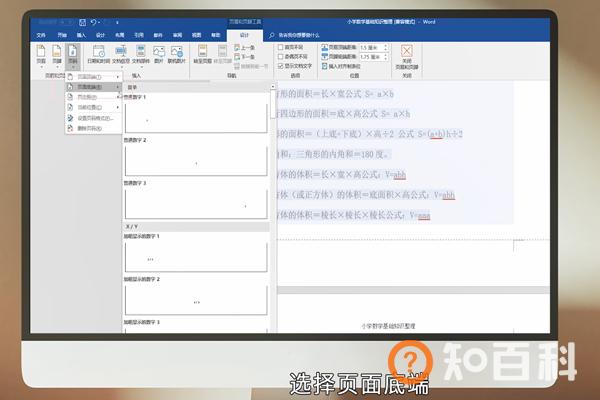Screen dimensions: 600x400
Task: Select Plain Number 3 (普通数字 3) thumbnail
Action: 196,203
